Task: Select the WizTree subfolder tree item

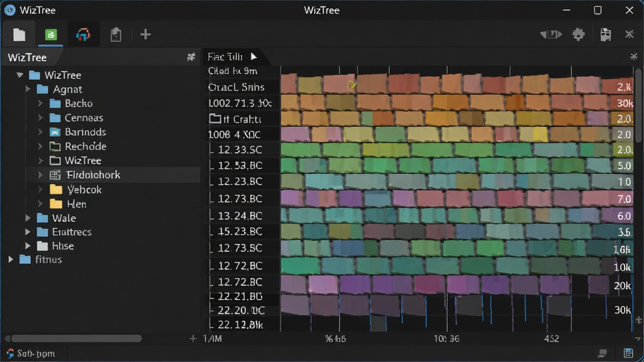Action: click(83, 160)
